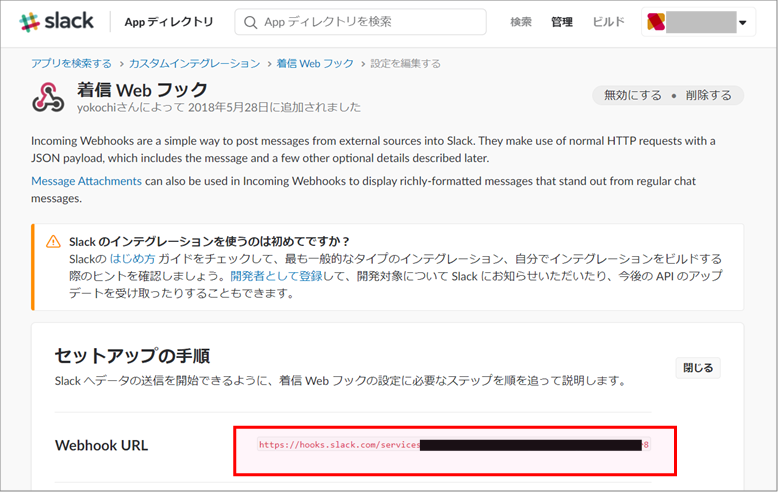
Task: Expand the workspace dropdown arrow
Action: coord(742,22)
